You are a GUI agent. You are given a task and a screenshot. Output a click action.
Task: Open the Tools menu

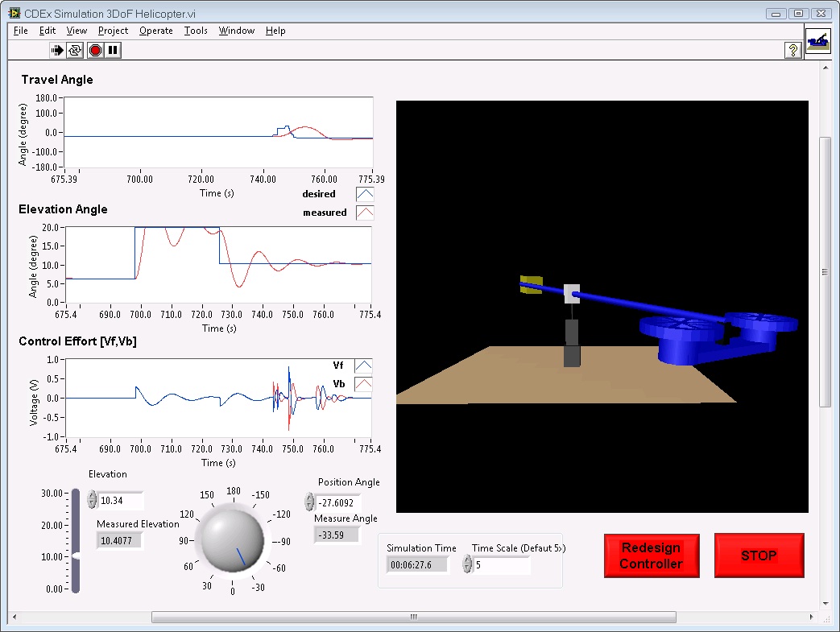point(196,31)
